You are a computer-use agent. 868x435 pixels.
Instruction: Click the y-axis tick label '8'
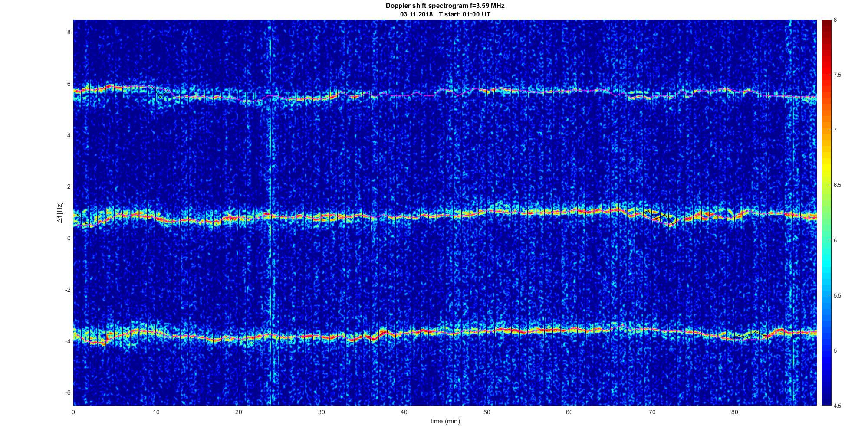tap(69, 32)
